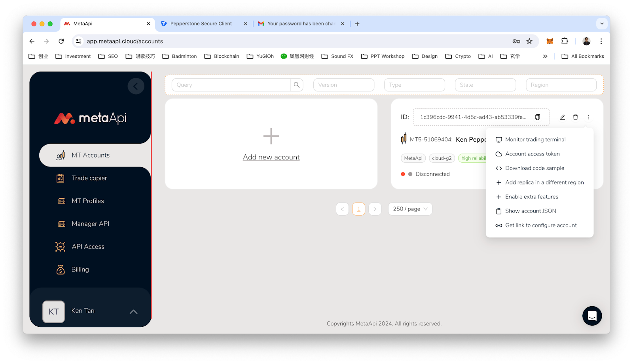Image resolution: width=633 pixels, height=364 pixels.
Task: Close the MetaApi browser tab
Action: [x=148, y=24]
